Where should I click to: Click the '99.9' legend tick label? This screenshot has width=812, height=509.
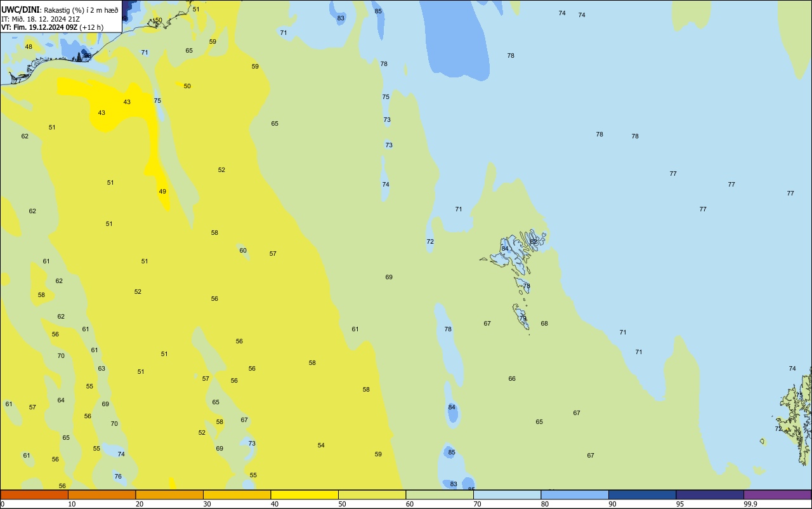(750, 504)
